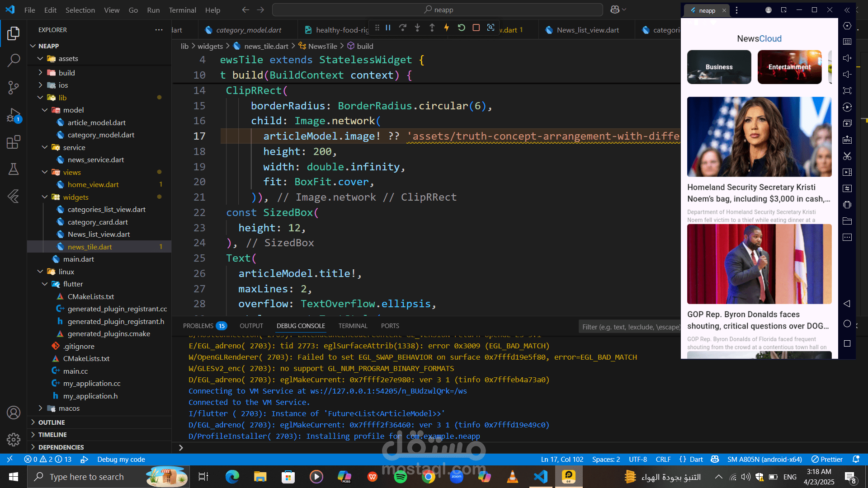Screen dimensions: 868x488
Task: Open category_model.dart editor tab
Action: (x=248, y=30)
